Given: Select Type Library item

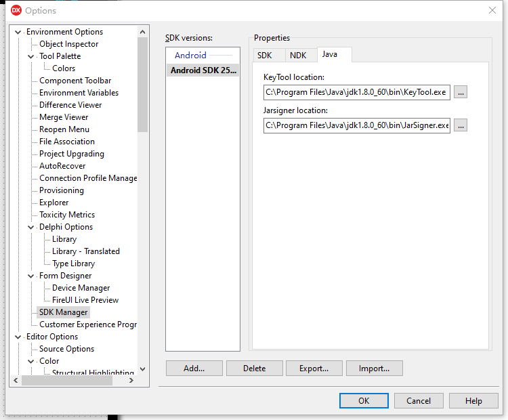Looking at the screenshot, I should point(73,264).
